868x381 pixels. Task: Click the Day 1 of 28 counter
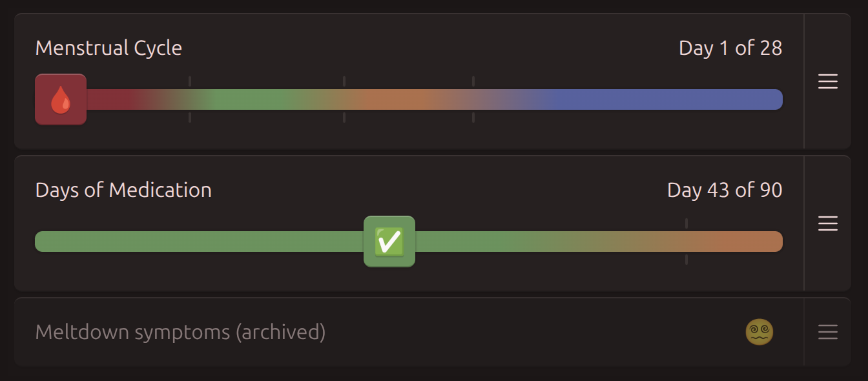[x=730, y=48]
